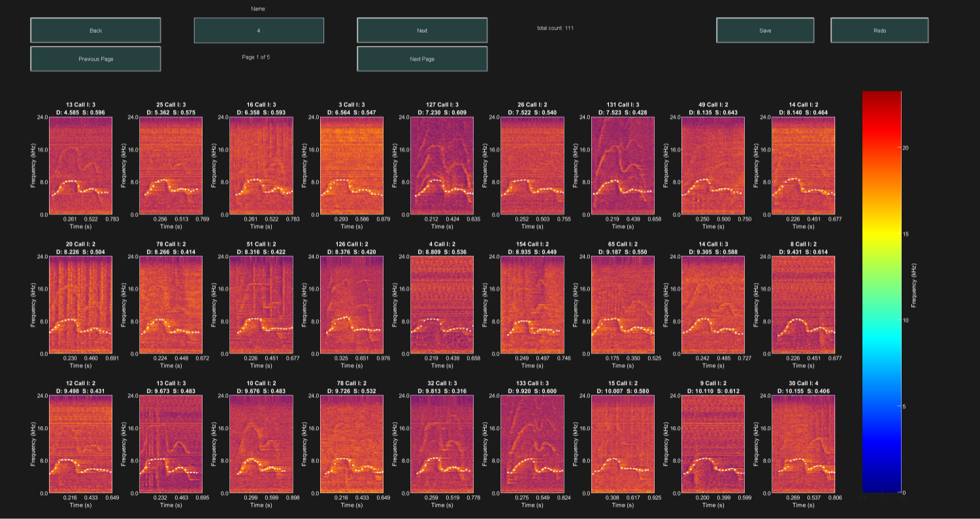Select spectrogram 78 Call I: 2 D: 8.266

[171, 305]
